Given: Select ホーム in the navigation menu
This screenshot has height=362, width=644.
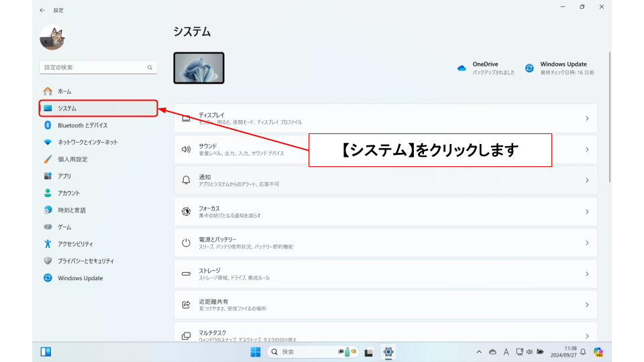Looking at the screenshot, I should tap(64, 91).
